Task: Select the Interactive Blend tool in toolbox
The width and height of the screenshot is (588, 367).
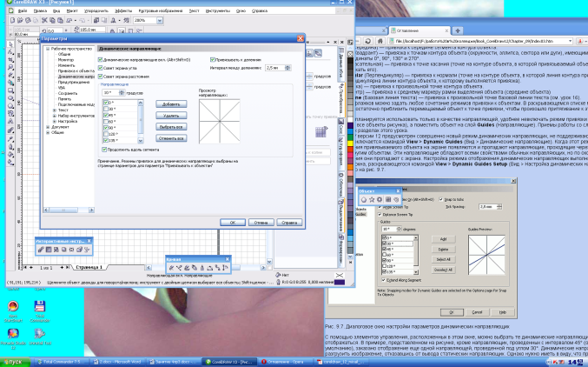Action: (x=10, y=130)
